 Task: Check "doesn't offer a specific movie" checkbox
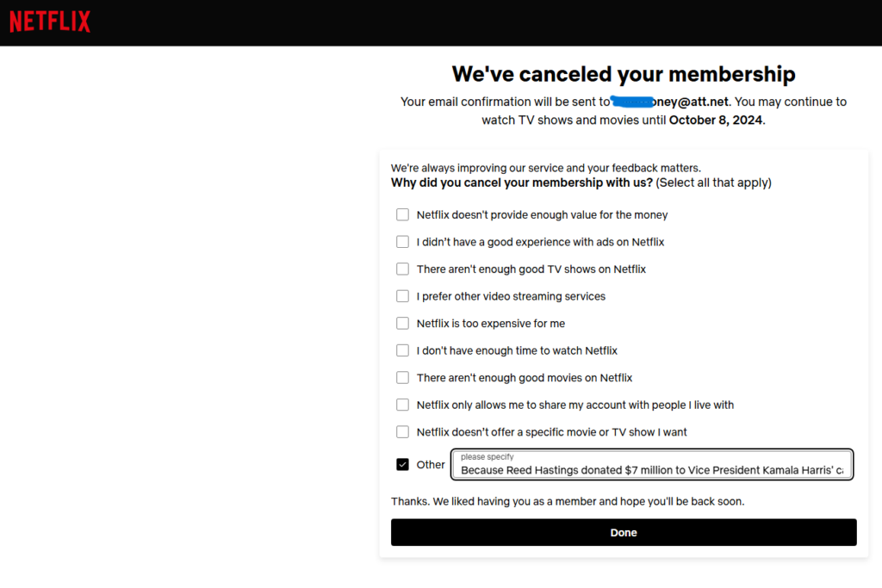(x=402, y=432)
